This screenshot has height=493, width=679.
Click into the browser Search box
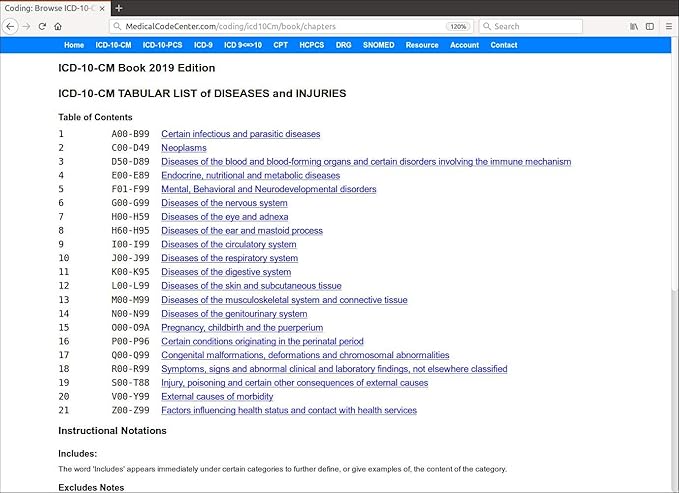531,26
